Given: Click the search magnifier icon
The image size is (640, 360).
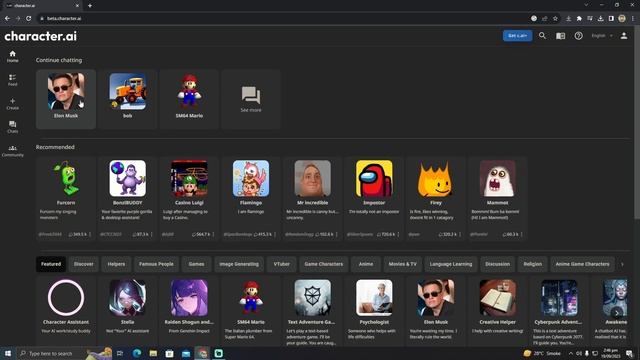Looking at the screenshot, I should pos(542,36).
